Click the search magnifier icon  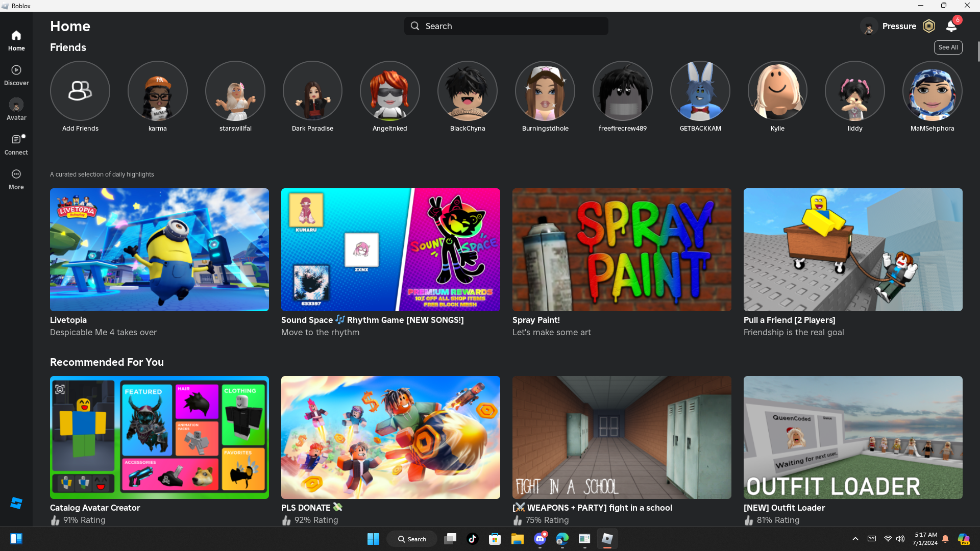415,26
